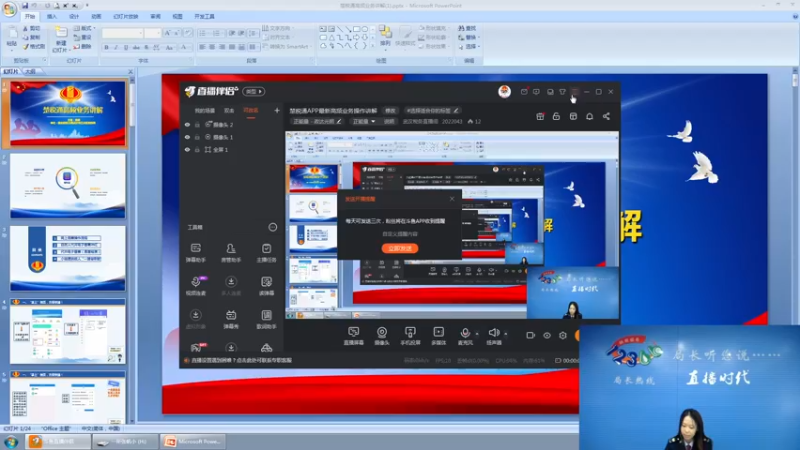Toggle visibility of 摄像头 1 source
This screenshot has width=800, height=450.
coord(187,137)
